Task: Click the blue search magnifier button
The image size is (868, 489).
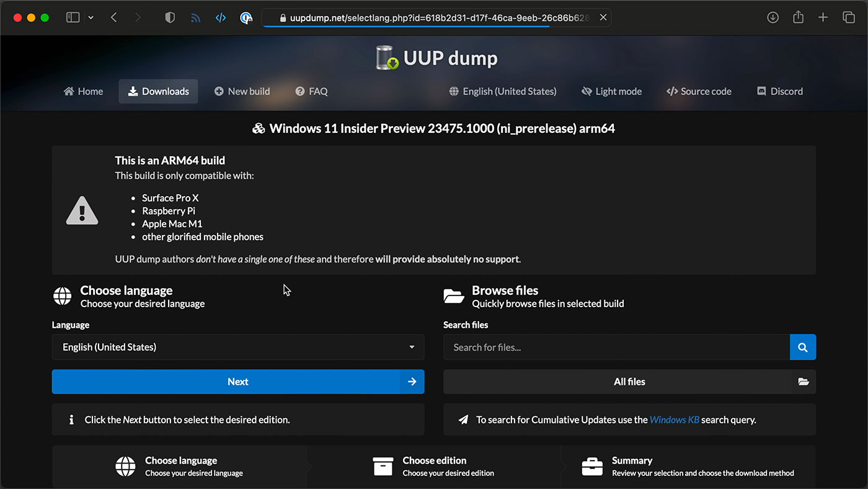Action: 803,347
